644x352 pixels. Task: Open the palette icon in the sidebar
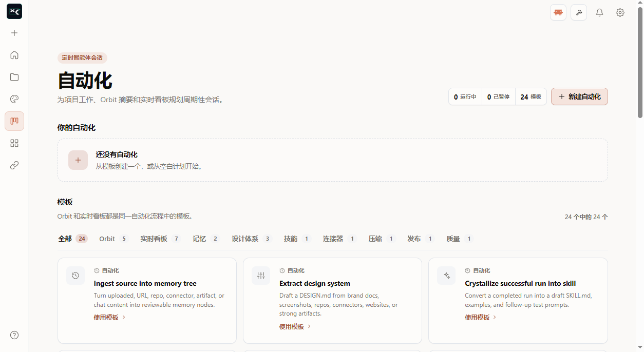[14, 99]
